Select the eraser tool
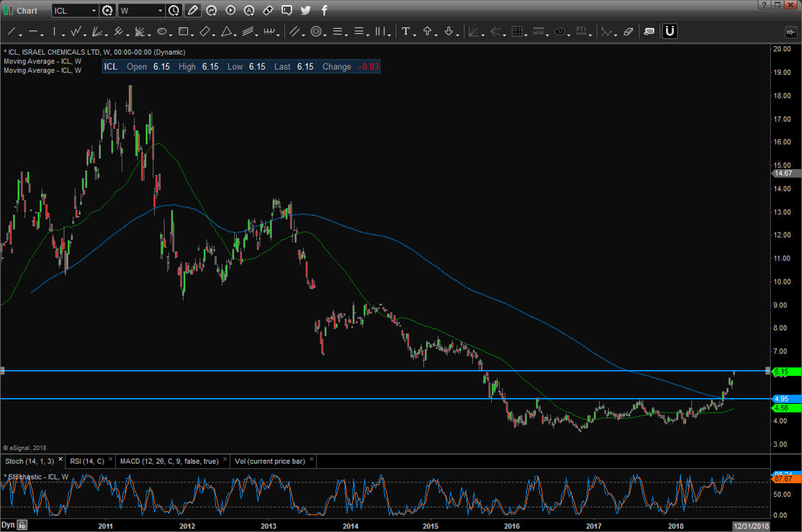This screenshot has width=802, height=532. click(628, 32)
